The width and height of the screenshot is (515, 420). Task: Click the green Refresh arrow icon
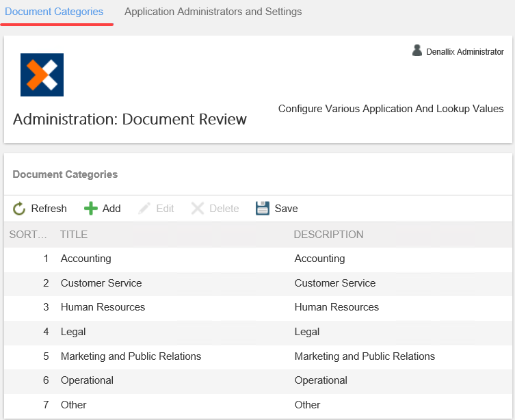tap(19, 209)
